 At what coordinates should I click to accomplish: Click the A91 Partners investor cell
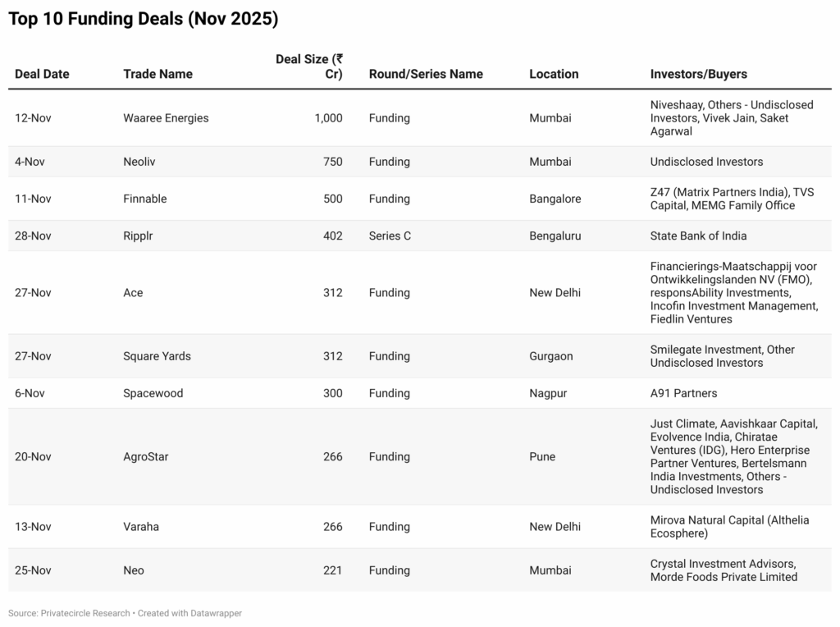coord(683,393)
